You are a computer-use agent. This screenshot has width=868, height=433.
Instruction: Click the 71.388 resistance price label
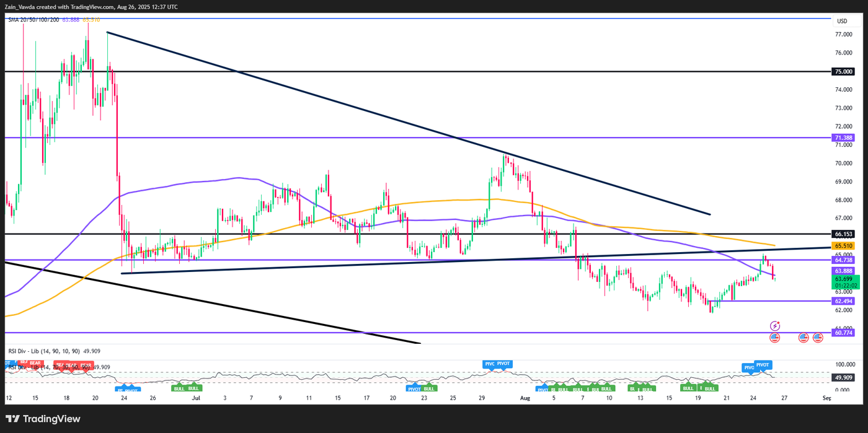(x=844, y=137)
